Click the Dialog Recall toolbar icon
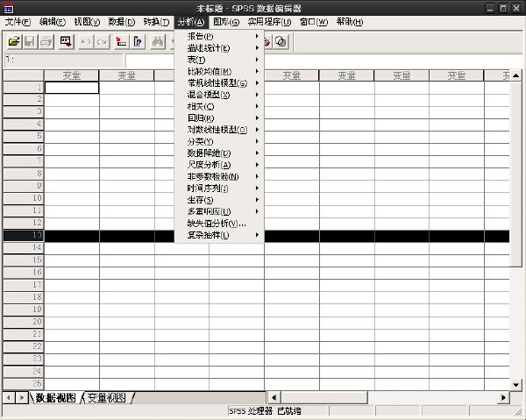The height and width of the screenshot is (420, 526). [66, 42]
